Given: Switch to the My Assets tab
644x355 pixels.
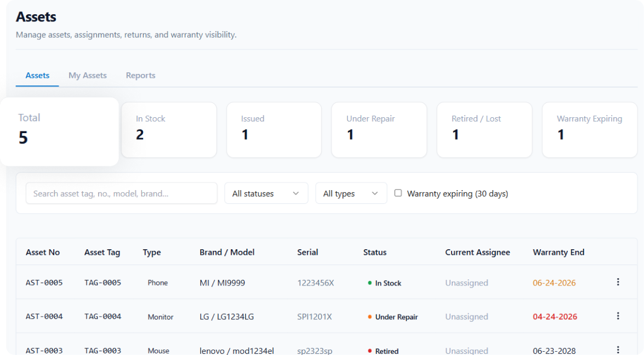Looking at the screenshot, I should click(88, 76).
